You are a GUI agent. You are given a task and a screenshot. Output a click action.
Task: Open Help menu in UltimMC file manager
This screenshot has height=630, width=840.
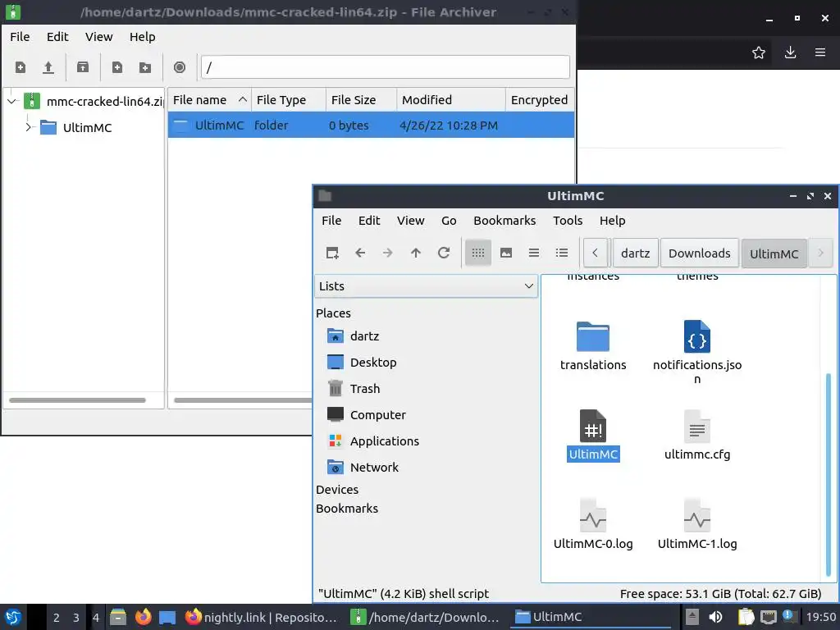point(612,221)
